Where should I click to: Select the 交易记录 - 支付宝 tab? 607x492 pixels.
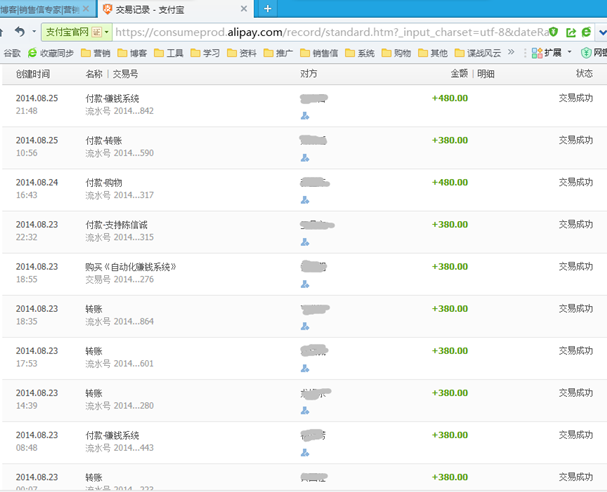click(x=150, y=9)
